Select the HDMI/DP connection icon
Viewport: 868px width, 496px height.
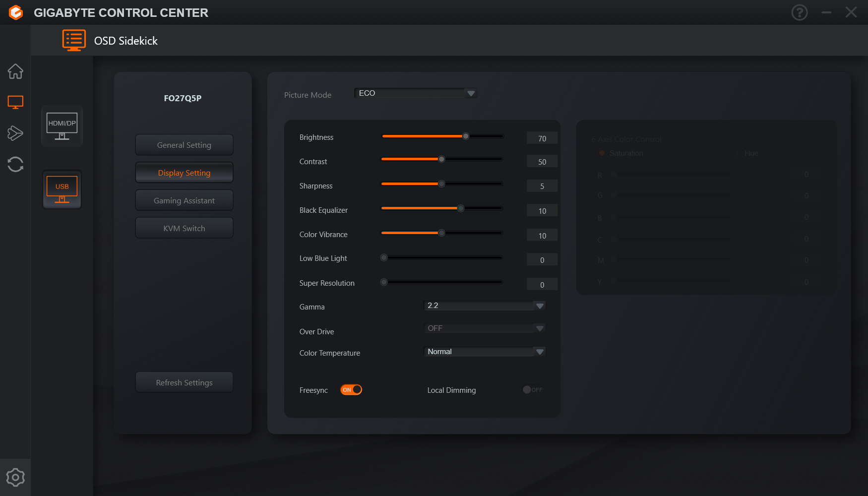click(x=62, y=126)
